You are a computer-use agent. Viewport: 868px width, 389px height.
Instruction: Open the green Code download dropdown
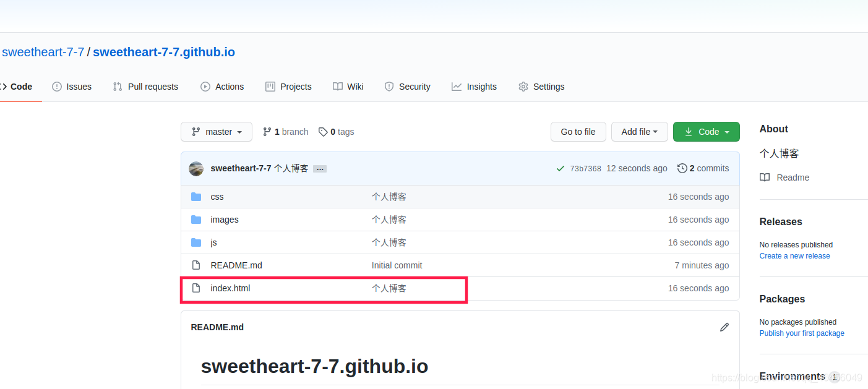pos(707,132)
